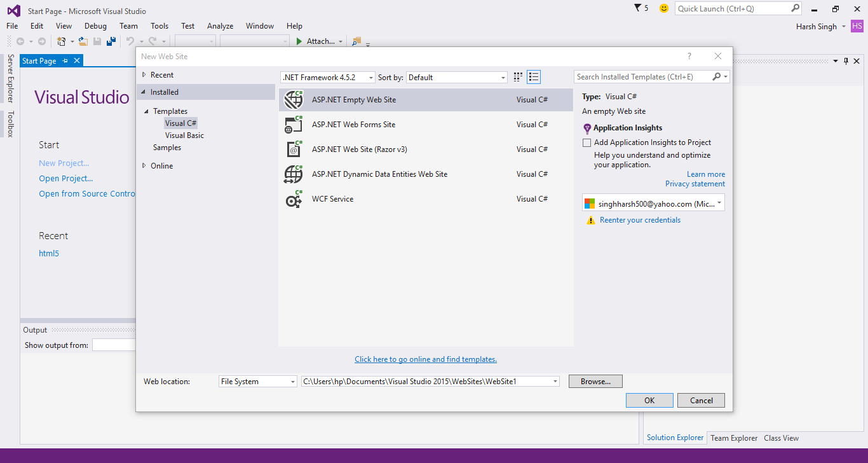Viewport: 868px width, 463px height.
Task: Click the Navigate Backward toolbar icon
Action: pos(20,41)
